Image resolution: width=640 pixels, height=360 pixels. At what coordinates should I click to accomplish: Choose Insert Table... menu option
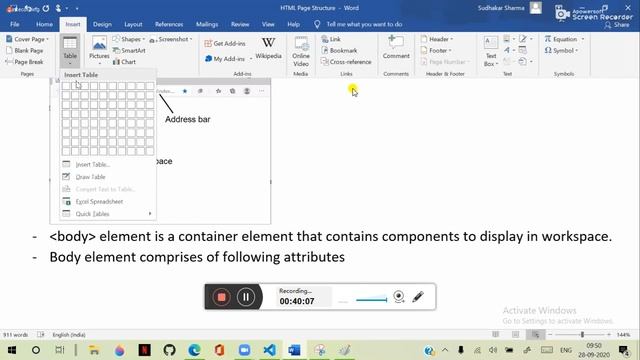(107, 164)
